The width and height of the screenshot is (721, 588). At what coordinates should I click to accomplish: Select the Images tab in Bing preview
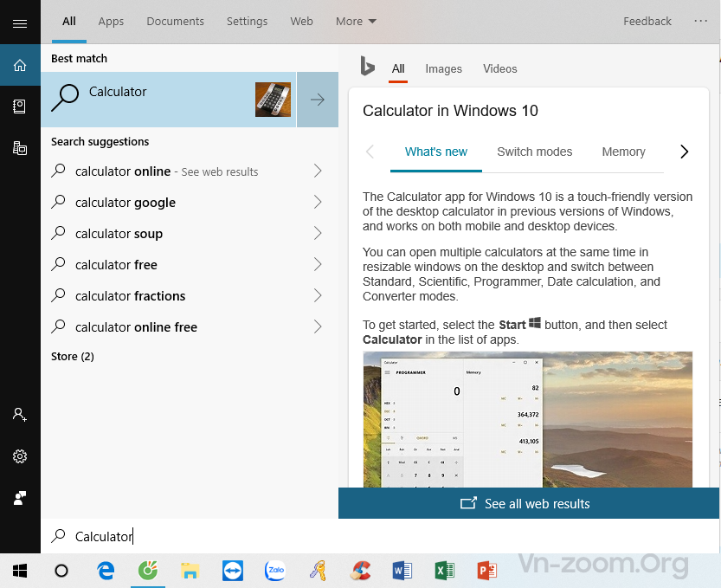tap(443, 69)
